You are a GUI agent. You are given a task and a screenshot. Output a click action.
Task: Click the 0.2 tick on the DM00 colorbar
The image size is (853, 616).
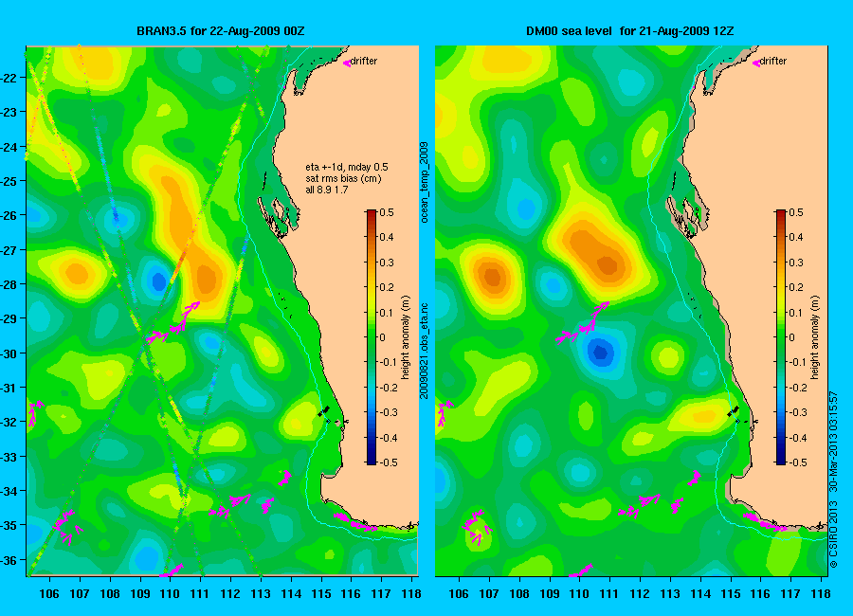pos(795,287)
